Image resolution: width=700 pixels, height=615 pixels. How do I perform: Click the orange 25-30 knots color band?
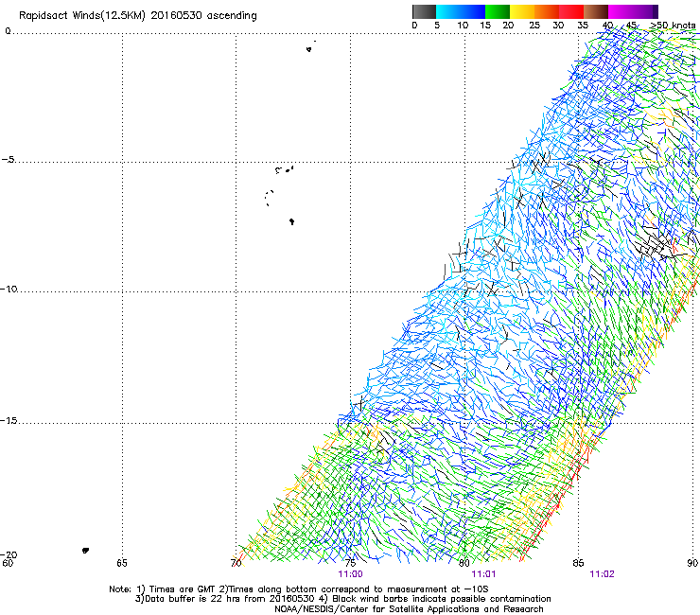547,11
